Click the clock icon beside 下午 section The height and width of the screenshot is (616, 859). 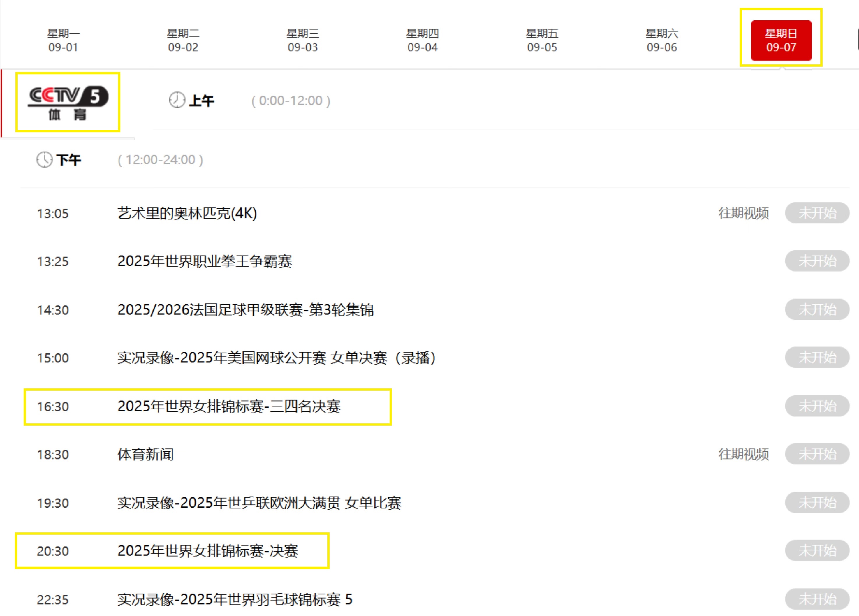coord(44,159)
